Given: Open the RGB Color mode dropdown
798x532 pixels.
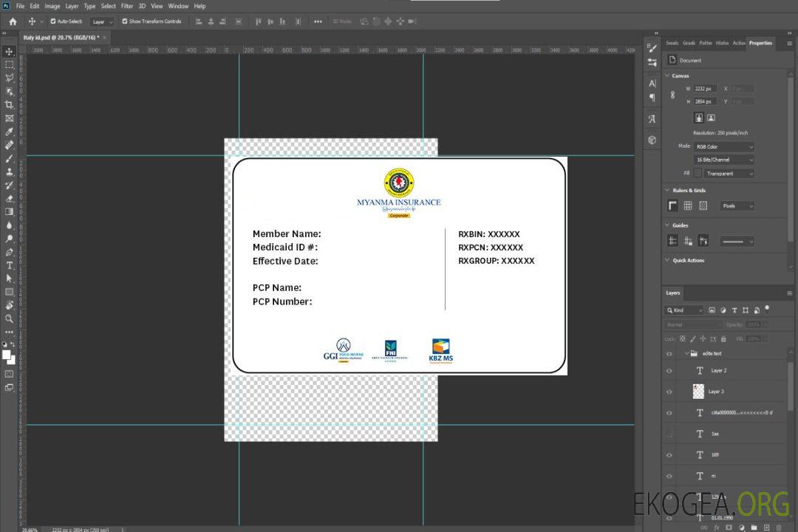Looking at the screenshot, I should click(x=723, y=146).
